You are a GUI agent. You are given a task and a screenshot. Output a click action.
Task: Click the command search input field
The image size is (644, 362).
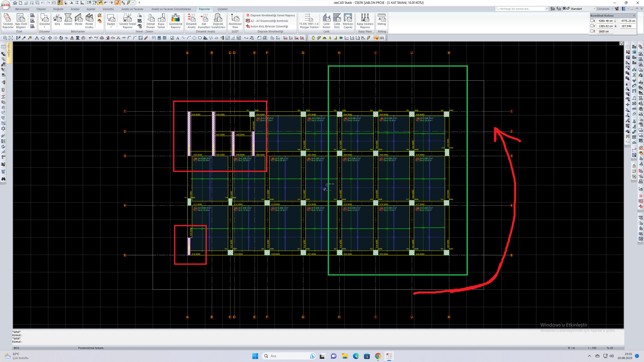pyautogui.click(x=520, y=9)
